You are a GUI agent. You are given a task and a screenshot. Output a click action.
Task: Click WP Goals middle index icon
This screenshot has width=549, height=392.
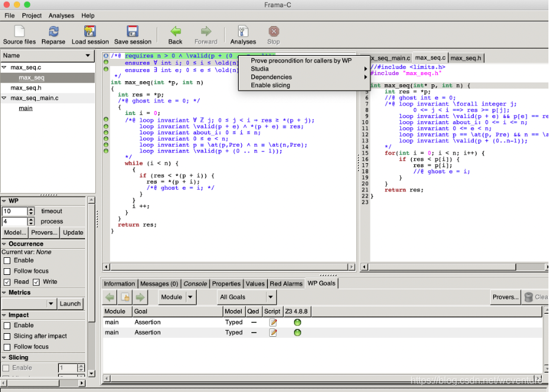pyautogui.click(x=125, y=297)
